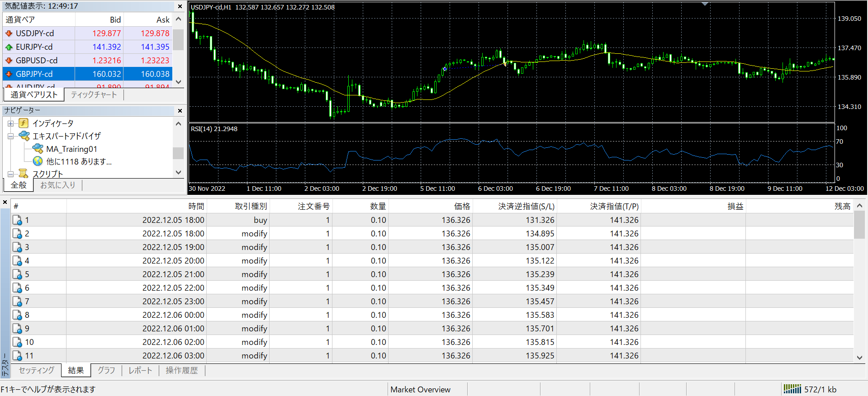This screenshot has width=868, height=396.
Task: Switch to the 通貨ペアリスト tab
Action: tap(34, 94)
